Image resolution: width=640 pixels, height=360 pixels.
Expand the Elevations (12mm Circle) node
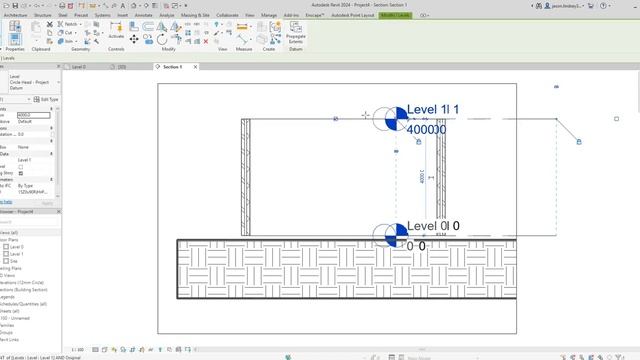point(22,282)
